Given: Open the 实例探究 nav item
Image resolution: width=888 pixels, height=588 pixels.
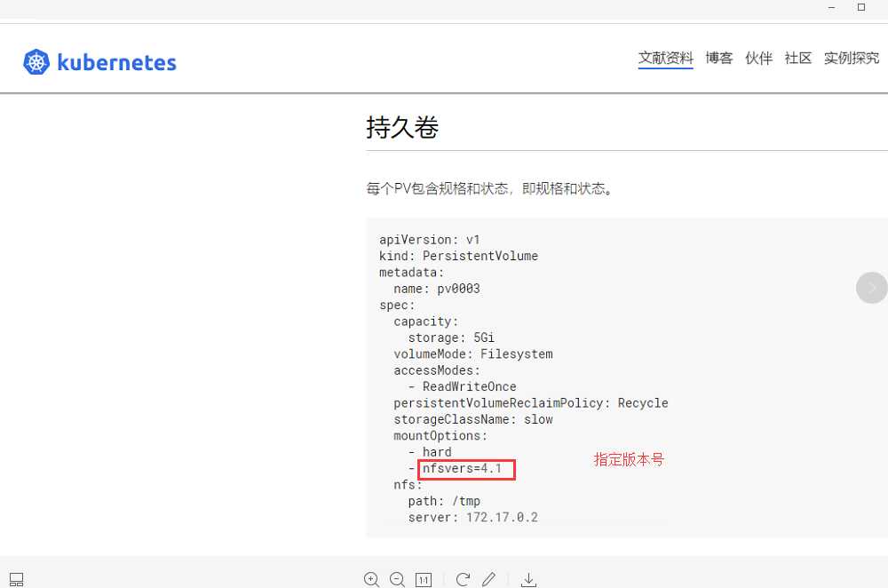Looking at the screenshot, I should (x=852, y=58).
